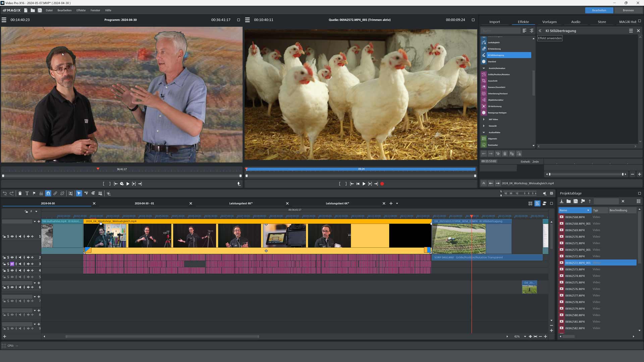644x362 pixels.
Task: Select the title text tool icon
Action: (x=27, y=193)
